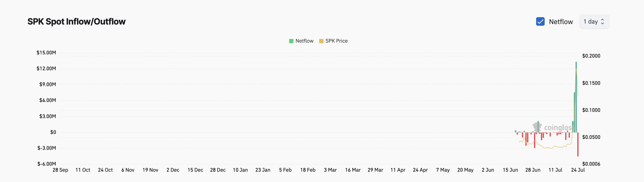Click the coinglass watermark logo icon
Screen dimensions: 644x182
(x=537, y=127)
